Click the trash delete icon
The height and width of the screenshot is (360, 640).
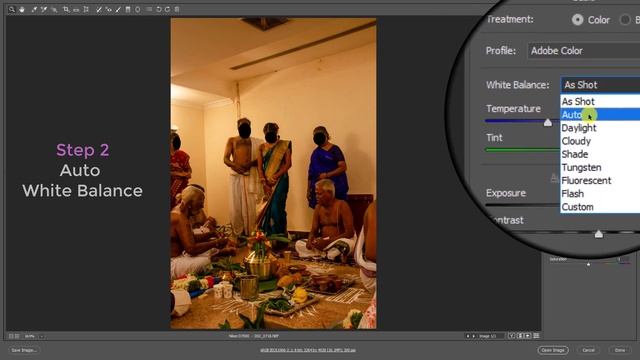pos(177,9)
